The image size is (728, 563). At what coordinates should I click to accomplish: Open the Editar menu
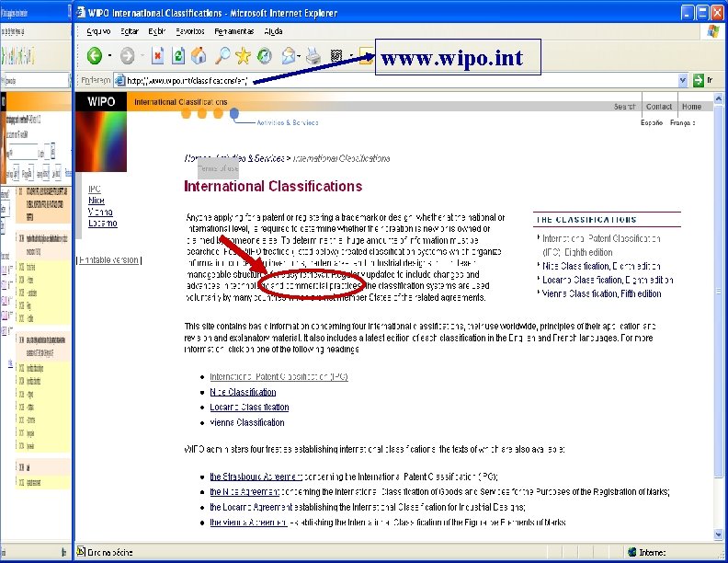[x=130, y=31]
